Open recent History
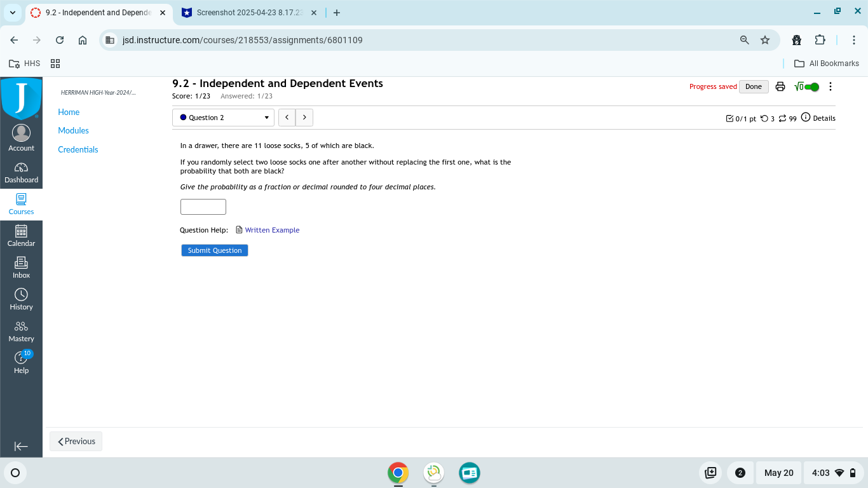Viewport: 868px width, 488px height. pos(21,300)
